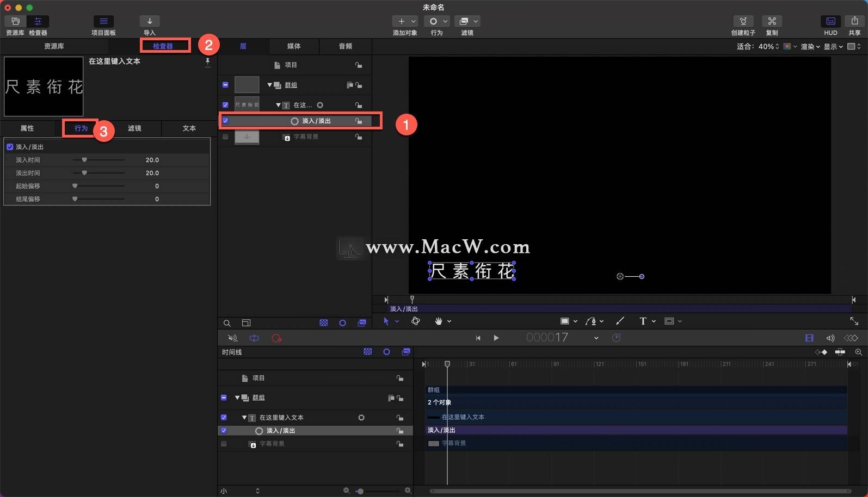Viewport: 868px width, 497px height.
Task: Open the 属性 Properties tab in Inspector
Action: [27, 128]
